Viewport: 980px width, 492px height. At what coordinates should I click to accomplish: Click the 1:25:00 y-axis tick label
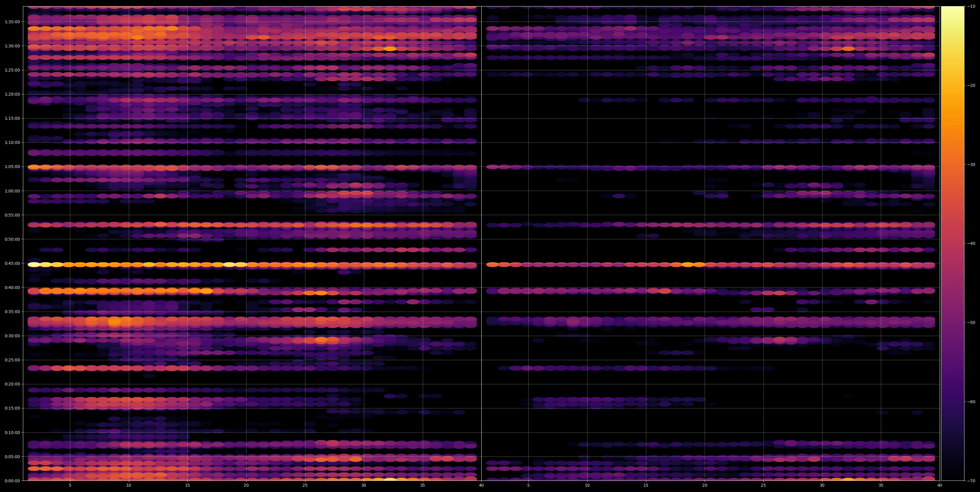pos(12,70)
